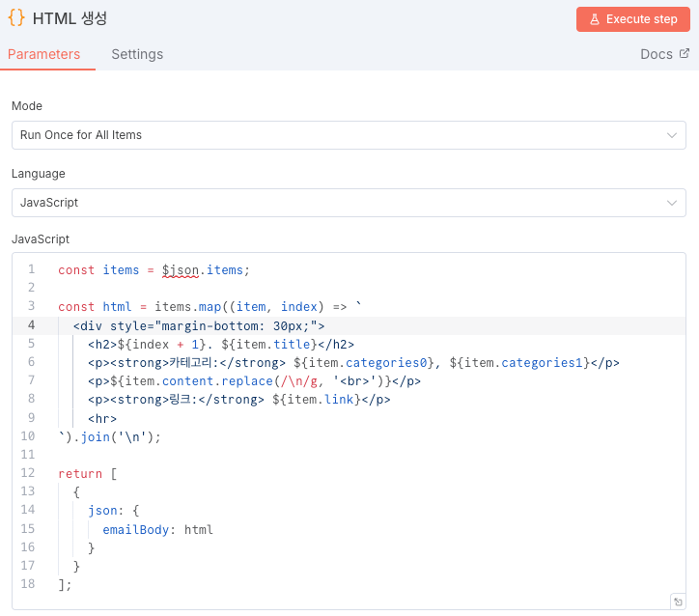Click the flask icon in Execute step
Image resolution: width=699 pixels, height=616 pixels.
point(595,19)
